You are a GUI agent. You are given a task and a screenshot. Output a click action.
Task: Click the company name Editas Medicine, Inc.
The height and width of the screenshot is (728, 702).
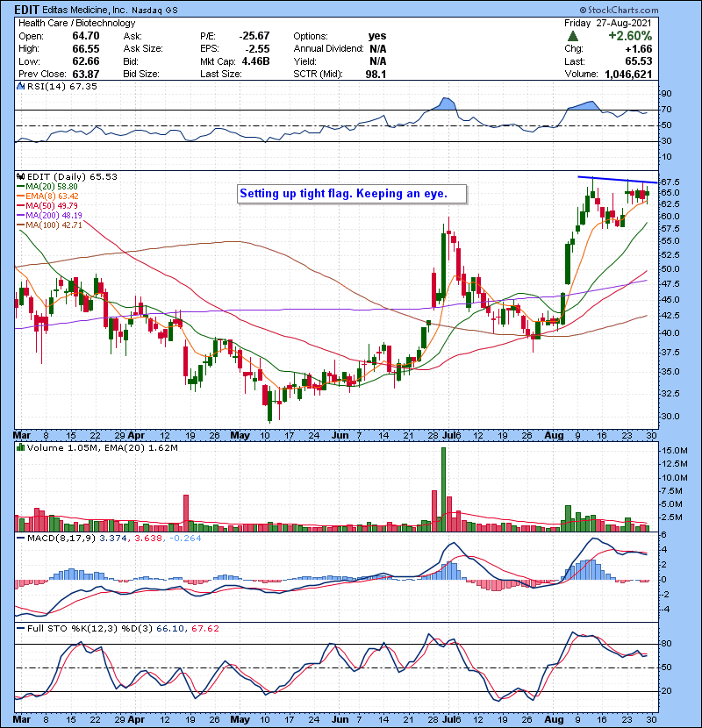click(x=85, y=10)
